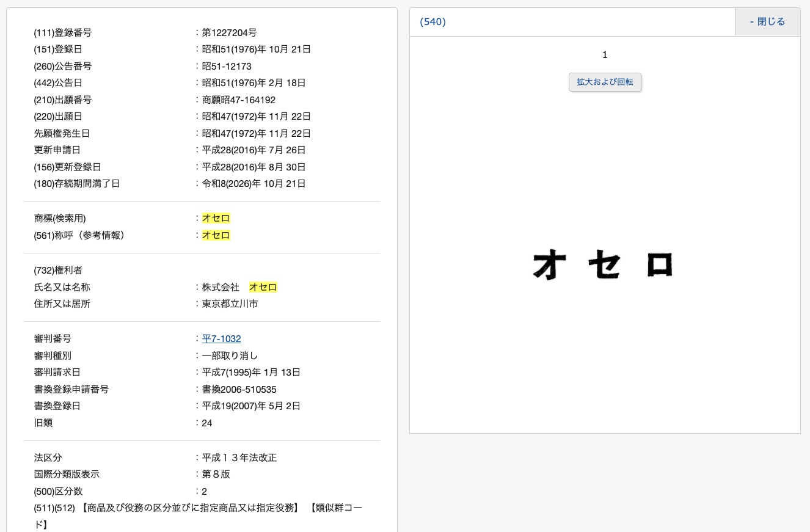Select renewal registration date 平成28(2016)年 8月 30日
The image size is (810, 532).
point(254,167)
